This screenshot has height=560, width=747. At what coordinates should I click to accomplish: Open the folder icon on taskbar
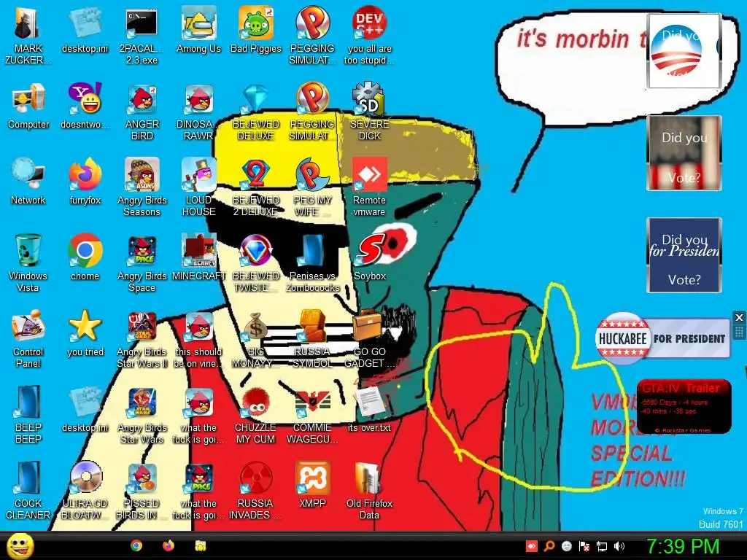point(201,545)
